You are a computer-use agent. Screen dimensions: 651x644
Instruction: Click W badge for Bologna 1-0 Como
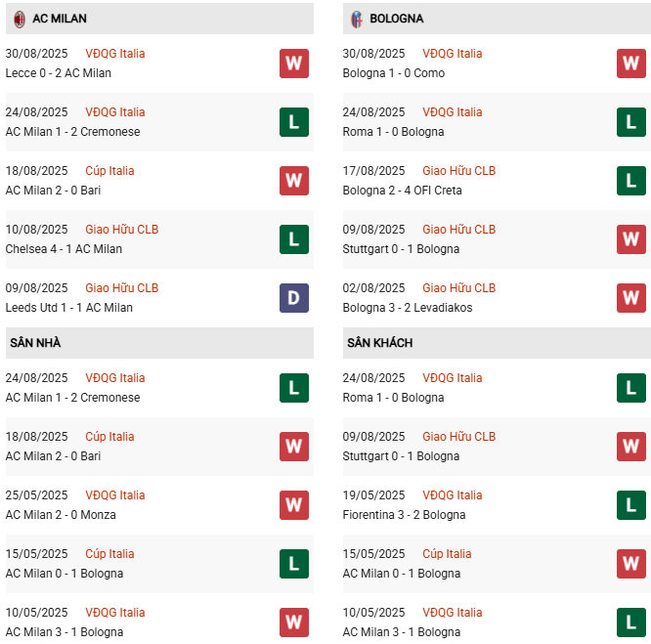[630, 64]
